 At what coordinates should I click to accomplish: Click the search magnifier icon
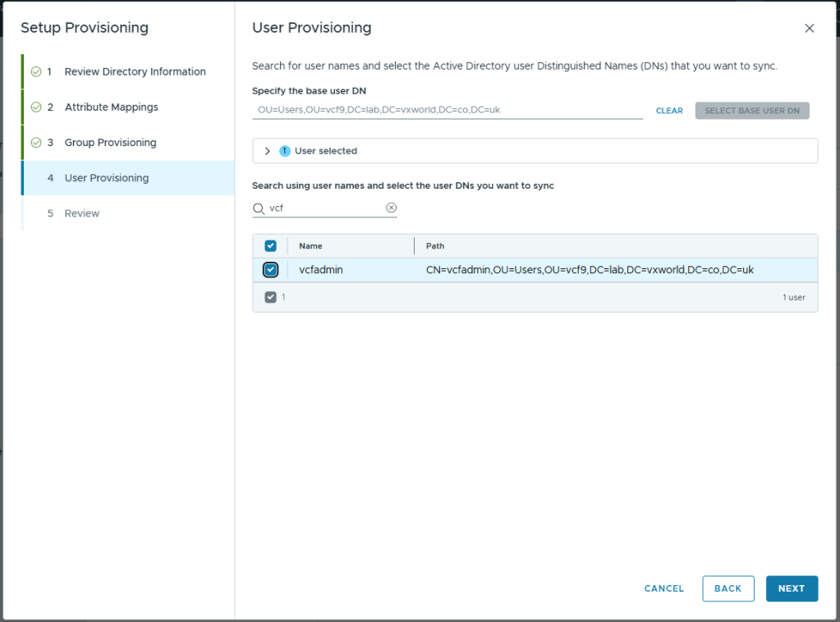pyautogui.click(x=259, y=208)
